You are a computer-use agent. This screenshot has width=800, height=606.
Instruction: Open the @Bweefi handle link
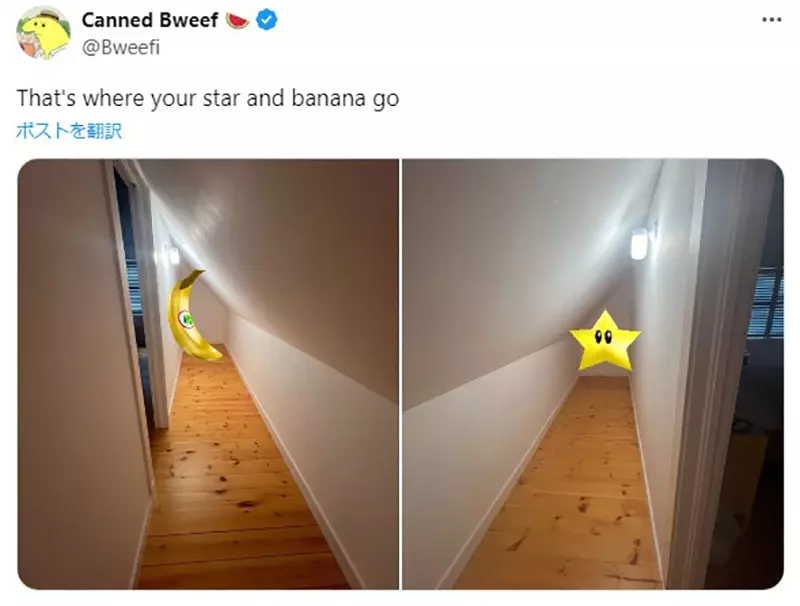click(x=121, y=47)
